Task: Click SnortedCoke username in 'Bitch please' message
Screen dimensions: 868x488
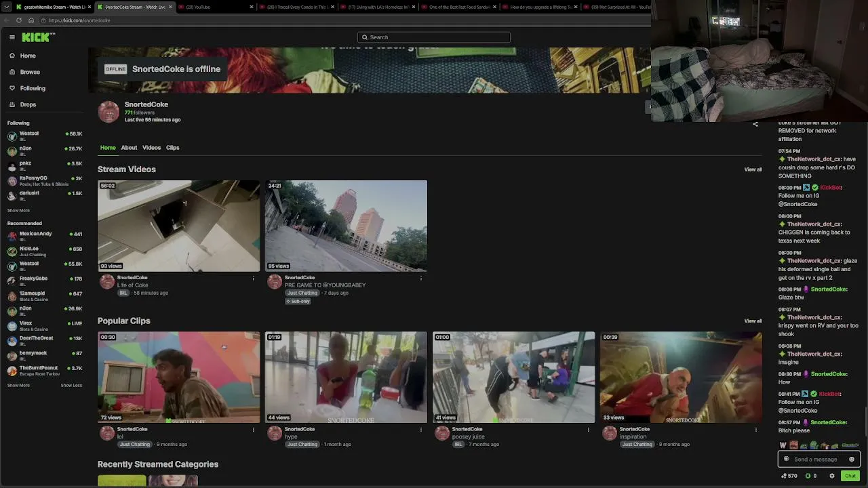Action: pos(829,422)
